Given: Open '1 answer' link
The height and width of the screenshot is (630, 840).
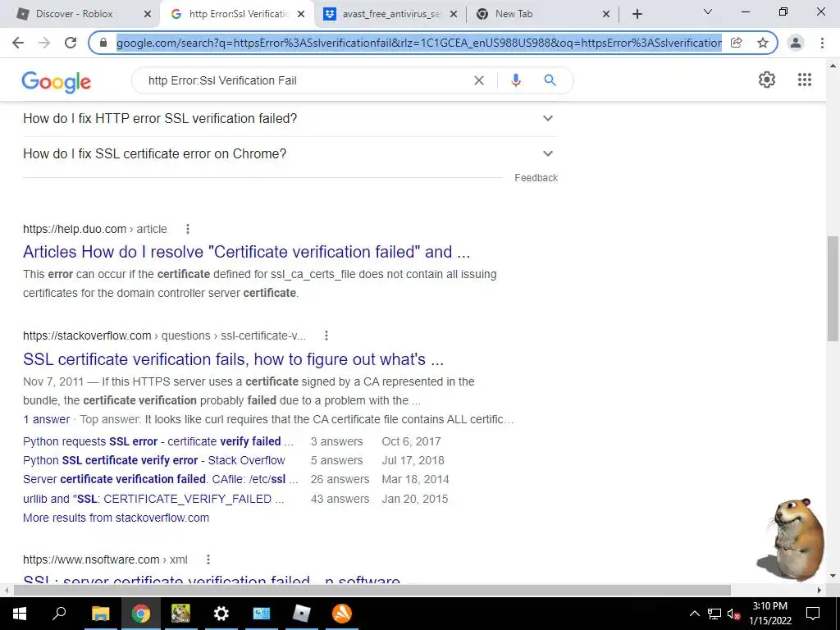Looking at the screenshot, I should pos(46,419).
